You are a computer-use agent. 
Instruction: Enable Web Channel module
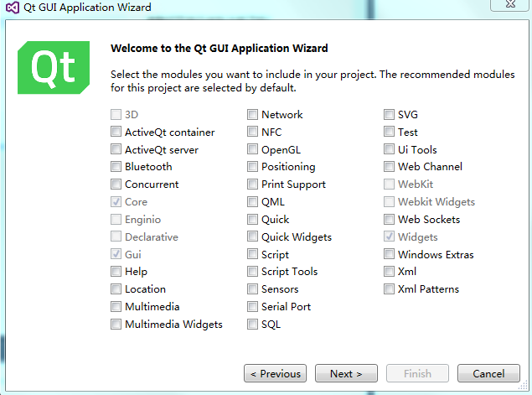[390, 166]
